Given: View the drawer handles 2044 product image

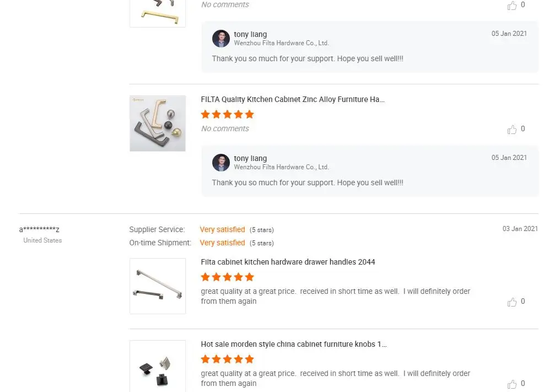Looking at the screenshot, I should point(158,286).
